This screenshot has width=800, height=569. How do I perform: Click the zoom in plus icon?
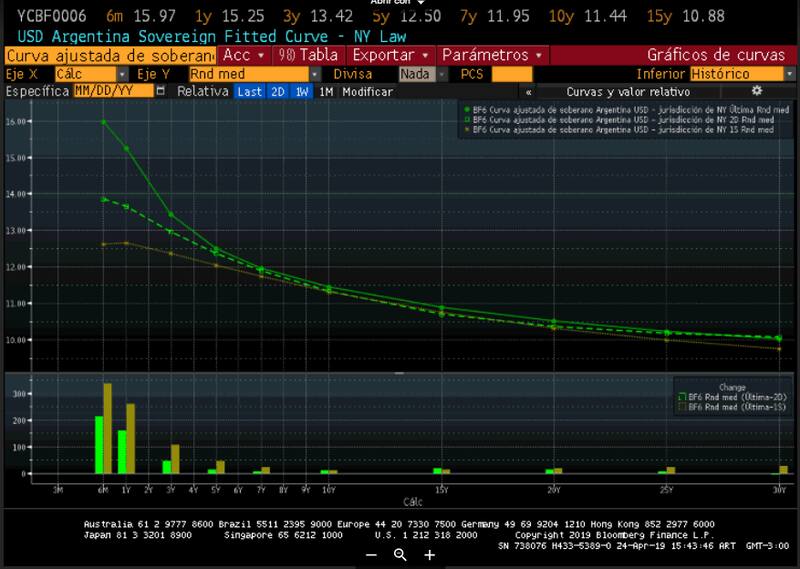[x=429, y=555]
